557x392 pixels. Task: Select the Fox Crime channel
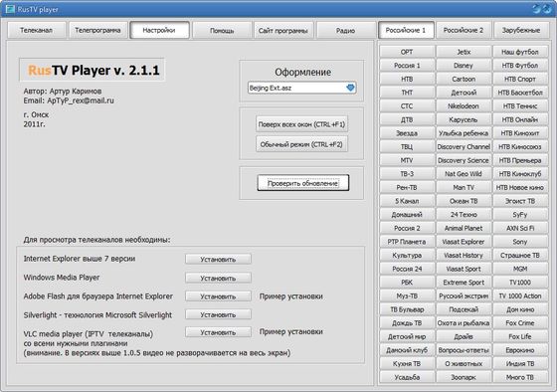(520, 323)
